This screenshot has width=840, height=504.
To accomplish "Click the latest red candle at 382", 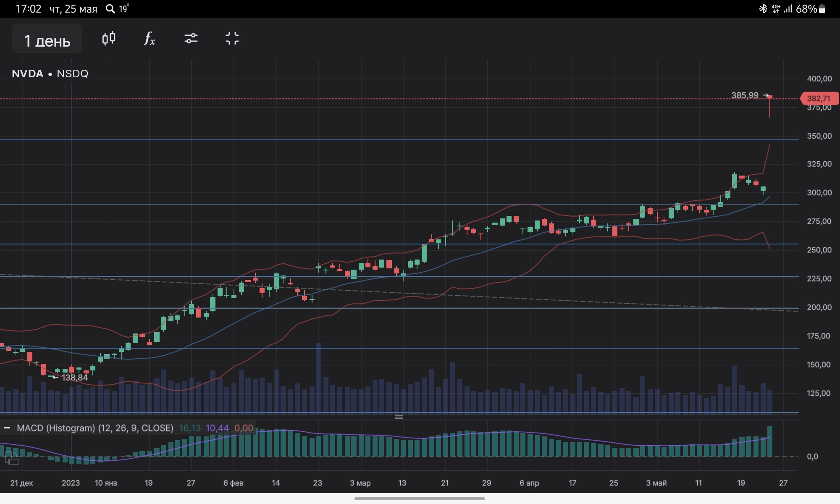I will coord(770,106).
